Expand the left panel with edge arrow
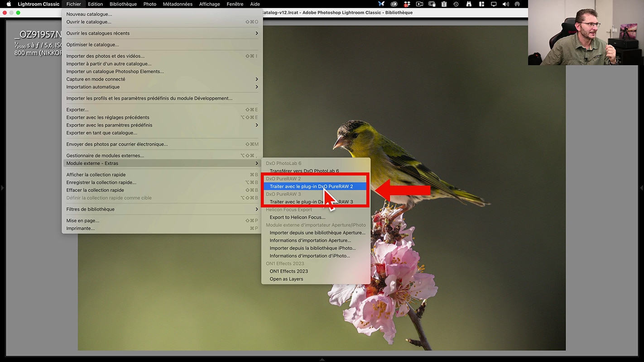Screen dimensions: 644x362 [x=2, y=187]
